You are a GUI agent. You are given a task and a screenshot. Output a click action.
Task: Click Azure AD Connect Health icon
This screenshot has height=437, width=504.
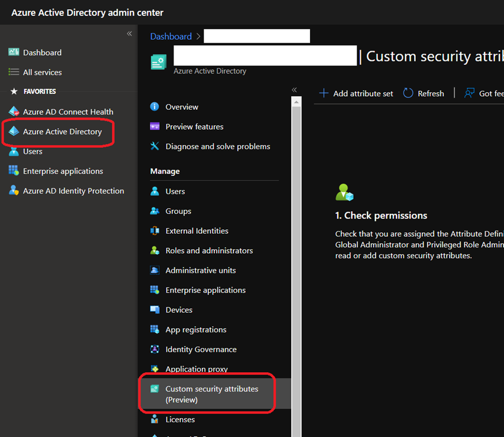(14, 112)
